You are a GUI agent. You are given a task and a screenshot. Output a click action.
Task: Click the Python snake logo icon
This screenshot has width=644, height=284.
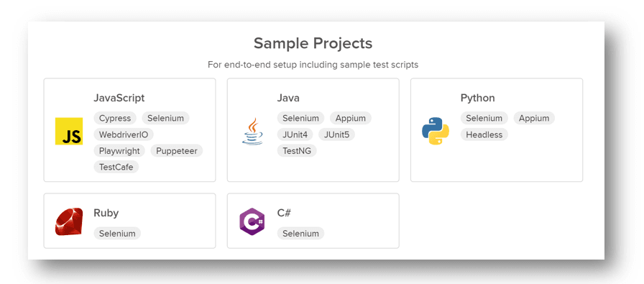pyautogui.click(x=436, y=131)
